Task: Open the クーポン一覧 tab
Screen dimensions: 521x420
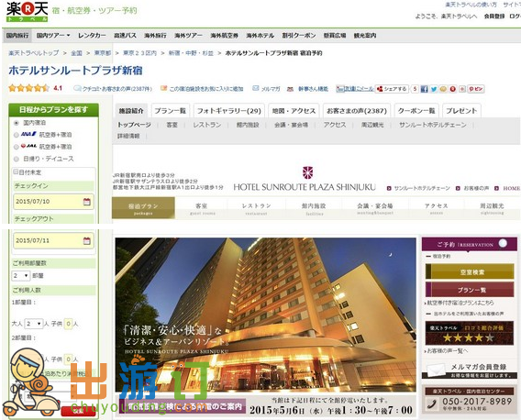Action: (x=416, y=111)
